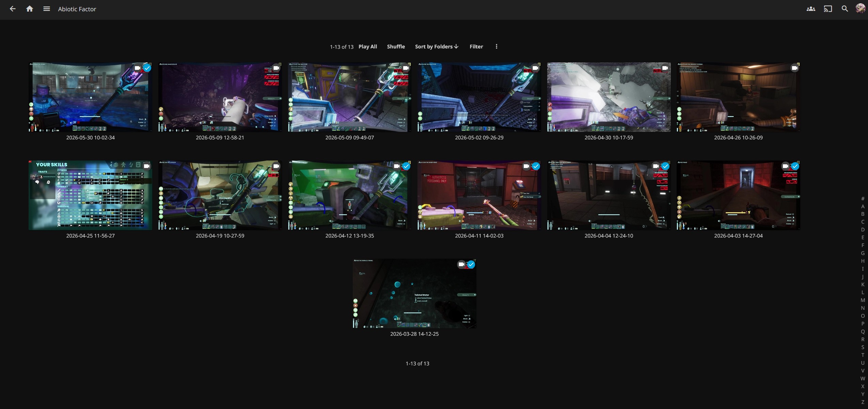Screen dimensions: 868x409
Task: Toggle played checkmark on 2026-05-30 10-02-34
Action: pos(147,68)
